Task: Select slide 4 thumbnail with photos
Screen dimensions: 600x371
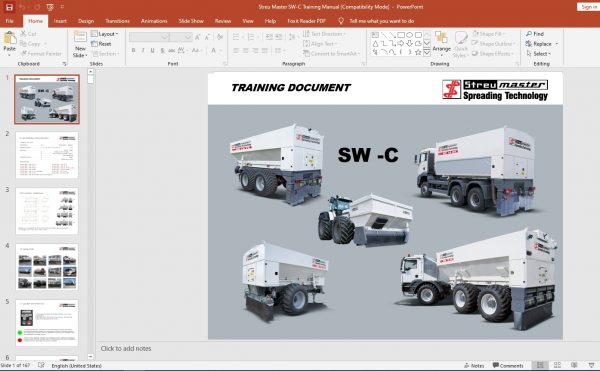Action: (47, 267)
